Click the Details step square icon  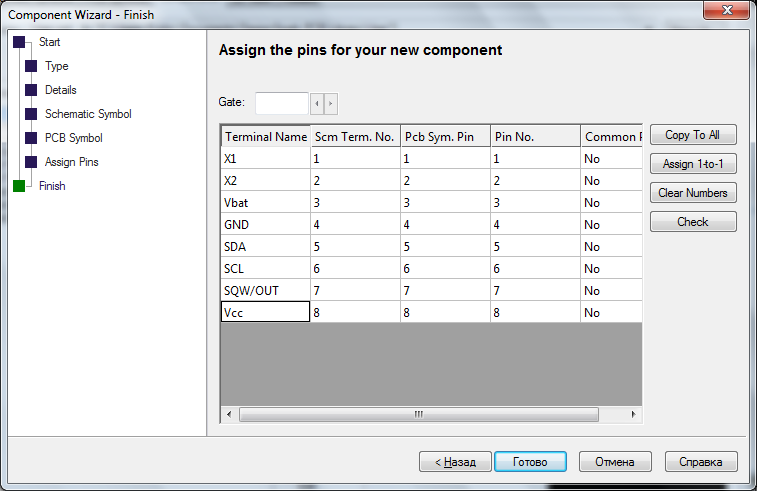tap(31, 90)
